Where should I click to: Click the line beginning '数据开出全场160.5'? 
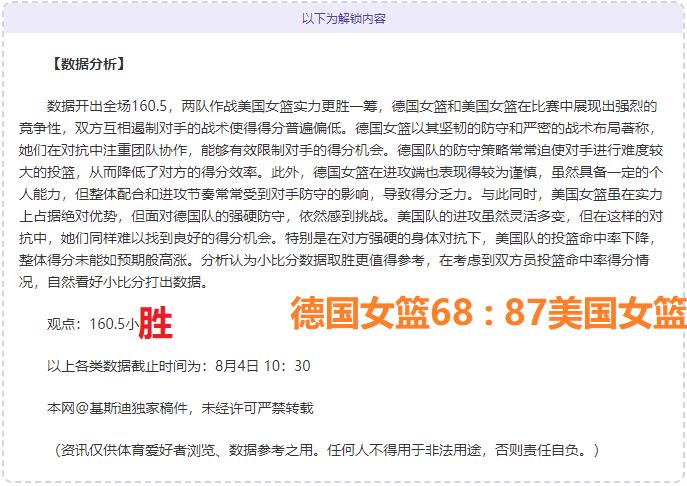[x=352, y=106]
